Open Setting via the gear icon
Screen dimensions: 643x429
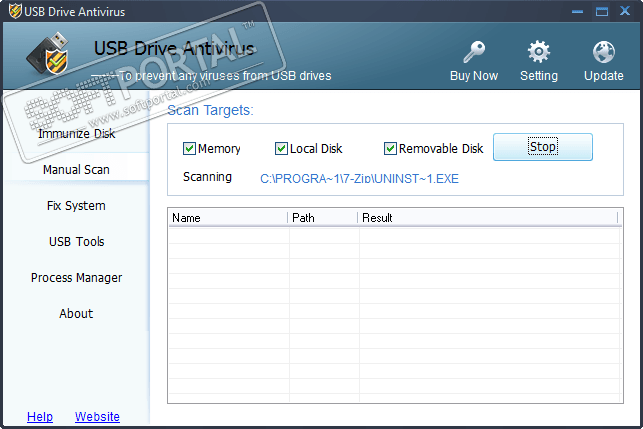tap(539, 52)
